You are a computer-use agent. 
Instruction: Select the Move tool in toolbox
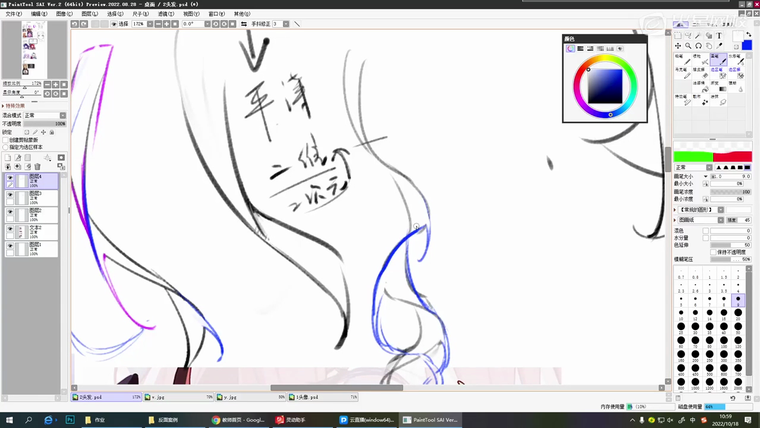(x=678, y=45)
